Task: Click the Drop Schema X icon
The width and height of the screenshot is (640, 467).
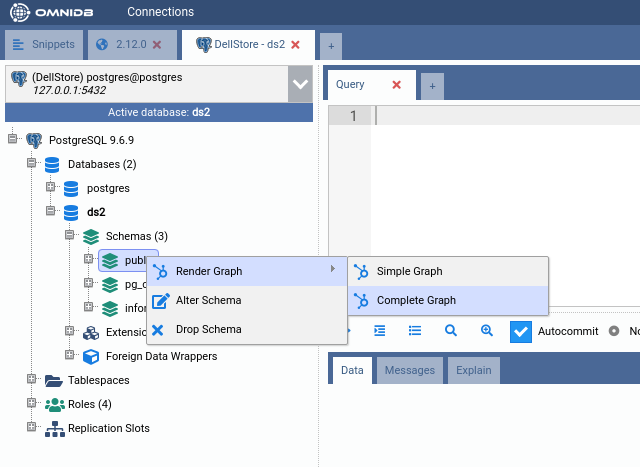Action: pyautogui.click(x=158, y=330)
